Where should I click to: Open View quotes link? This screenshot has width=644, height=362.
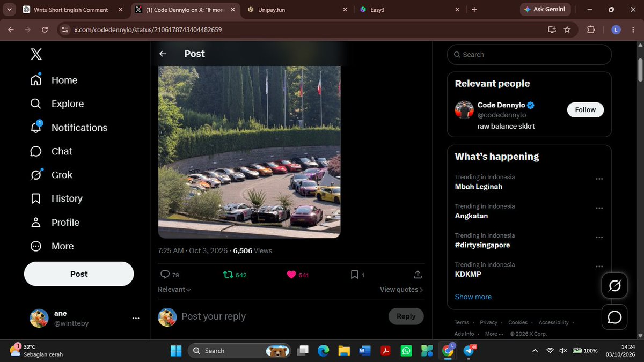[401, 290]
